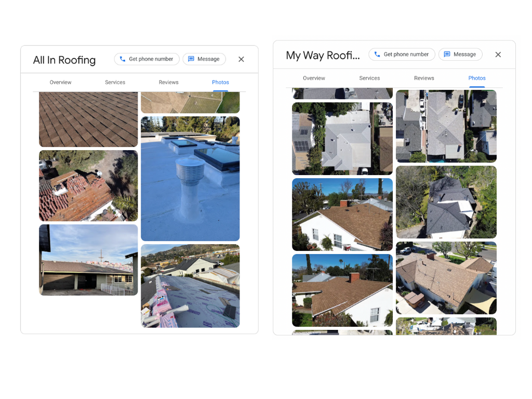Select the Photos tab on All In Roofing
The width and height of the screenshot is (532, 399).
[220, 82]
